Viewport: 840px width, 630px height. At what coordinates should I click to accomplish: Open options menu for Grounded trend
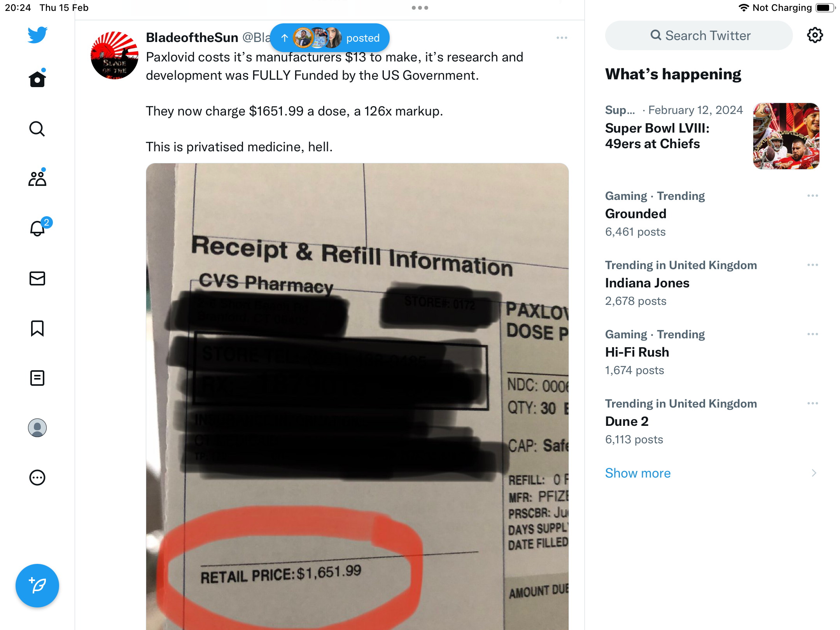[x=813, y=196]
